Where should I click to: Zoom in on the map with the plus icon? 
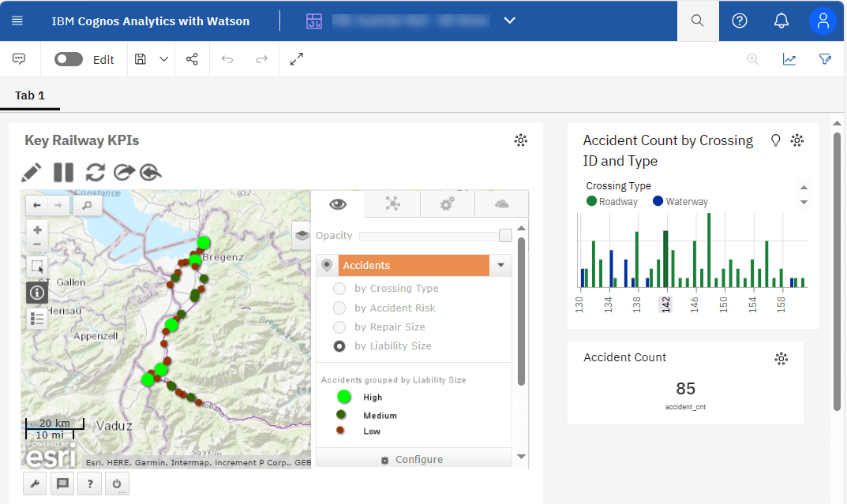click(36, 230)
